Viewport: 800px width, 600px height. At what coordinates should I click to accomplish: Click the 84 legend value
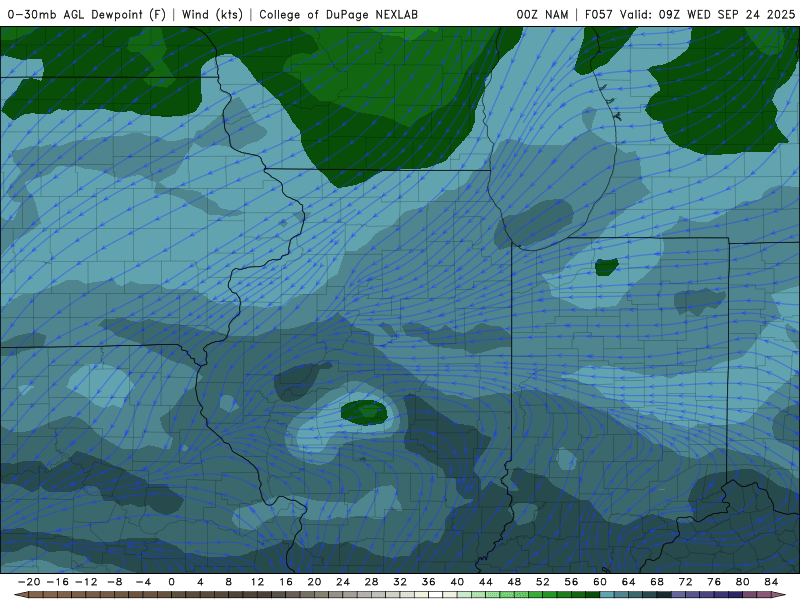click(771, 582)
